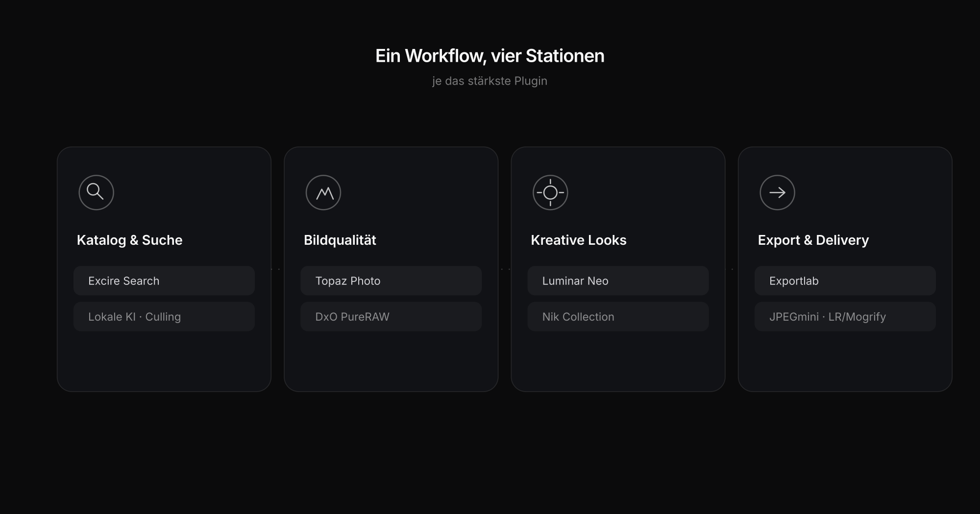Choose the Topaz Photo plugin entry
Image resolution: width=980 pixels, height=514 pixels.
coord(391,280)
